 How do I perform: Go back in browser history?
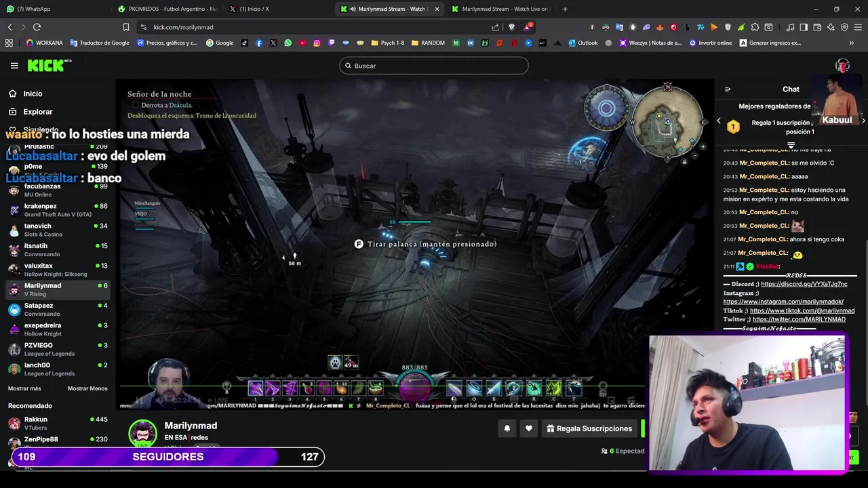pos(9,27)
